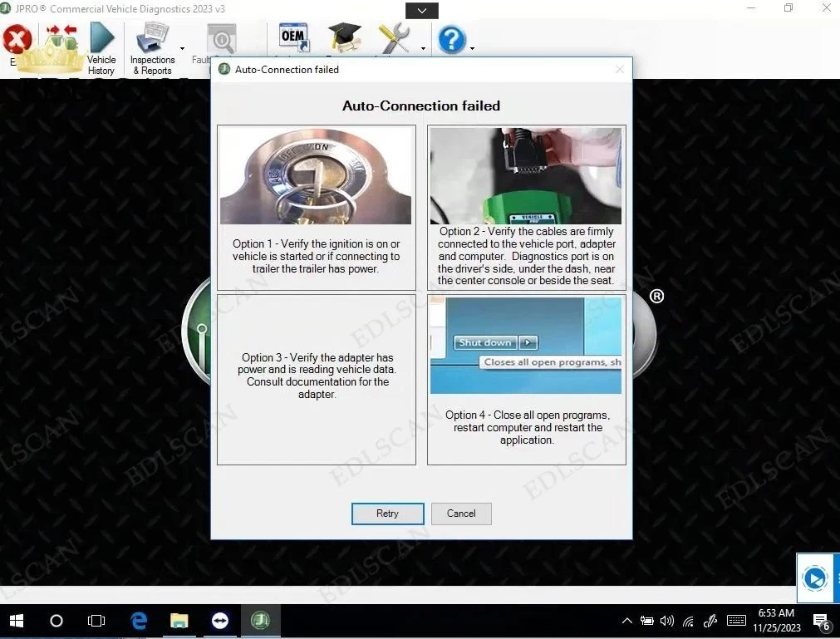The image size is (840, 639).
Task: Open Vehicle History from the toolbar
Action: [x=101, y=49]
